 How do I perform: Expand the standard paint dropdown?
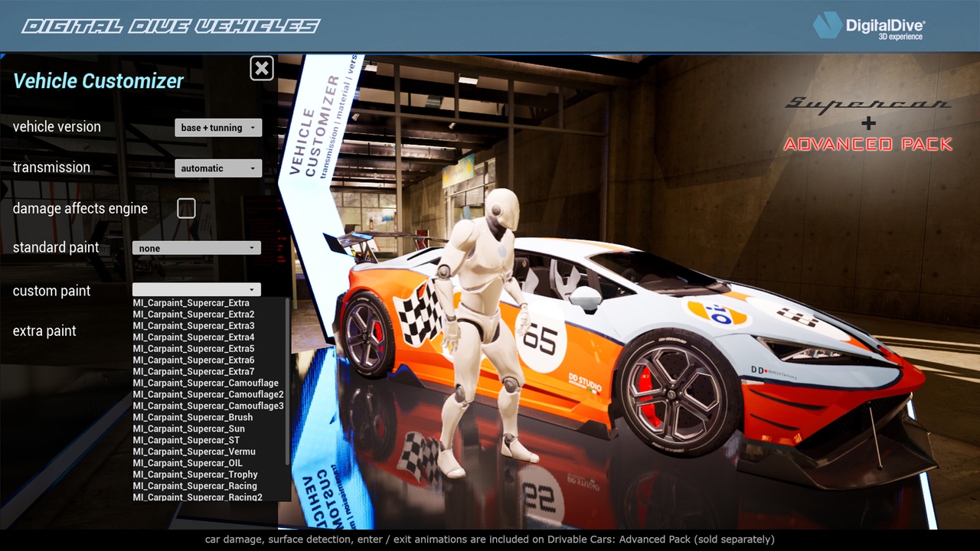tap(197, 248)
